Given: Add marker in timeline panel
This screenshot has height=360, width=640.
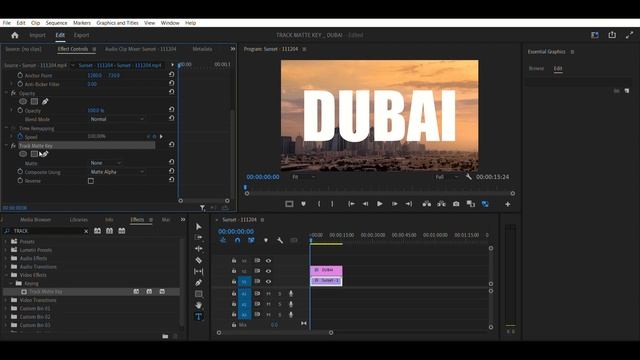Looking at the screenshot, I should (266, 240).
